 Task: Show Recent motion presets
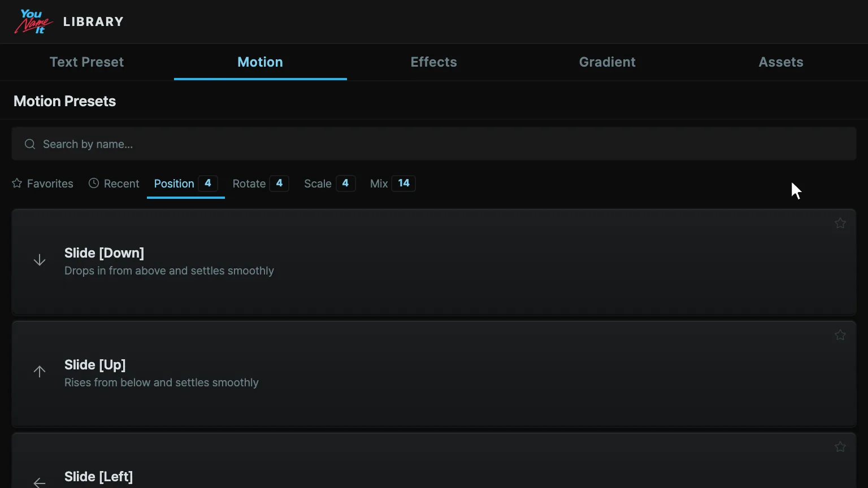point(114,184)
